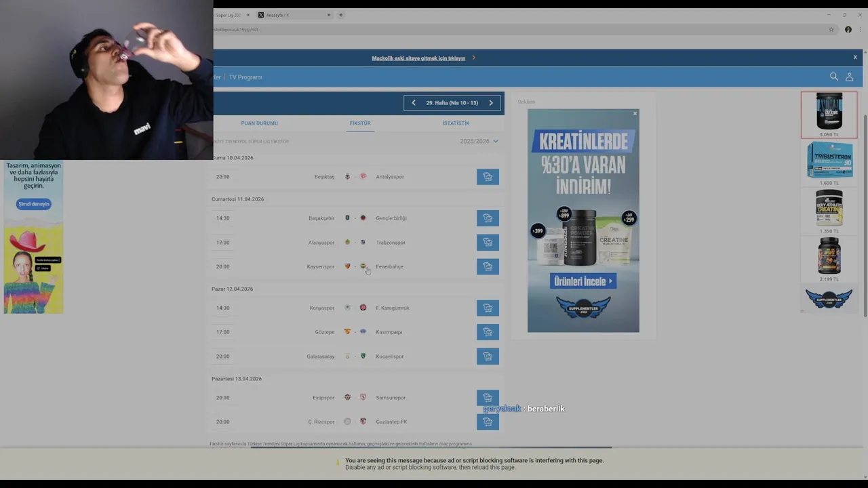Viewport: 868px width, 488px height.
Task: Click the Galatasaray team name
Action: pyautogui.click(x=321, y=357)
